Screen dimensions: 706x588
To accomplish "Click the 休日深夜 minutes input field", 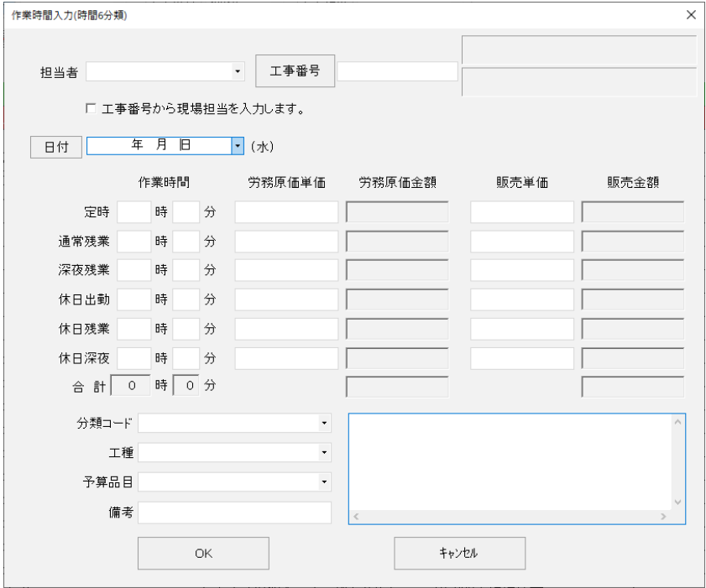I will [186, 359].
